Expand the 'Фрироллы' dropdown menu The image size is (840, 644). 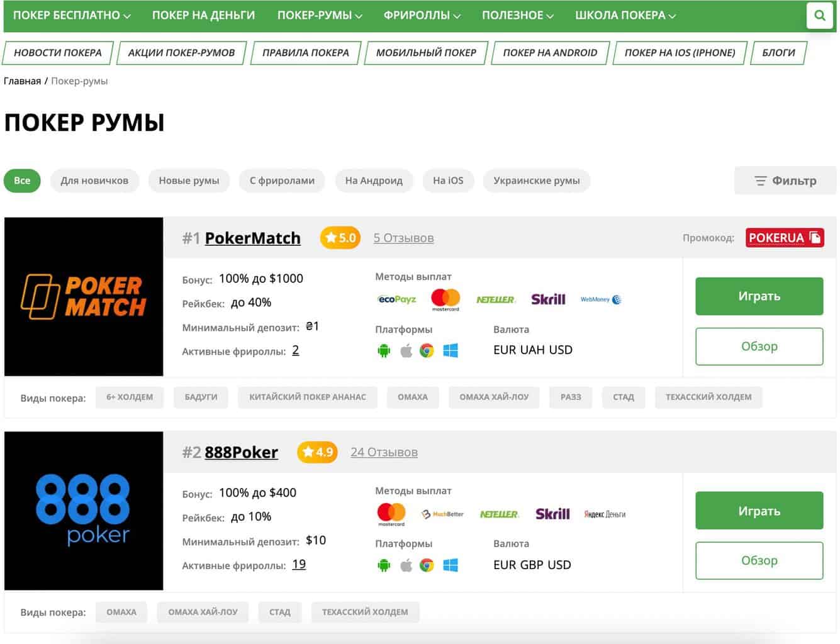pyautogui.click(x=422, y=15)
